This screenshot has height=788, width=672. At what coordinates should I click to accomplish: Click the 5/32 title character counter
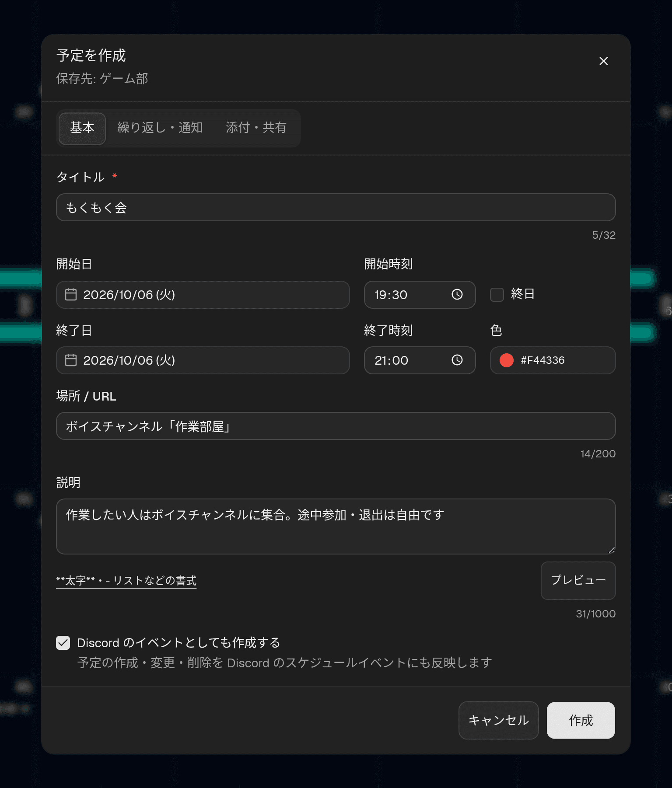[604, 235]
